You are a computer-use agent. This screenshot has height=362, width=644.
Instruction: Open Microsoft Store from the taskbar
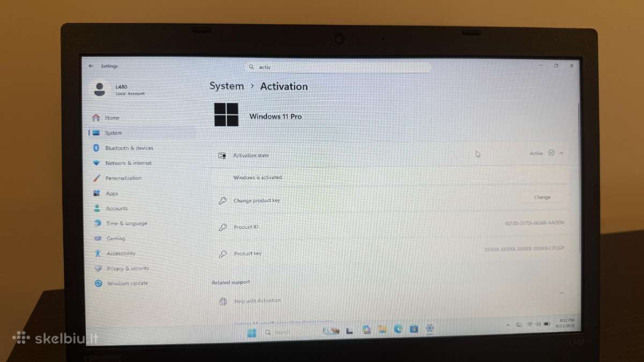(x=414, y=328)
